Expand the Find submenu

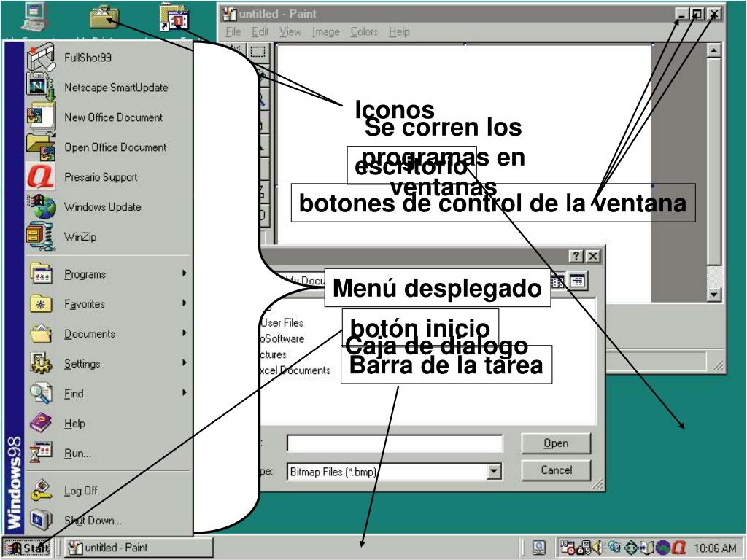pyautogui.click(x=108, y=394)
